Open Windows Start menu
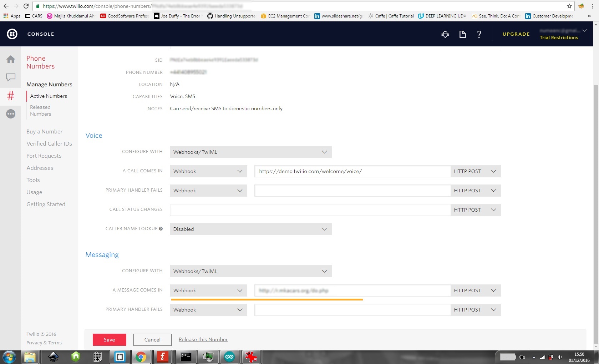599x364 pixels. (9, 357)
